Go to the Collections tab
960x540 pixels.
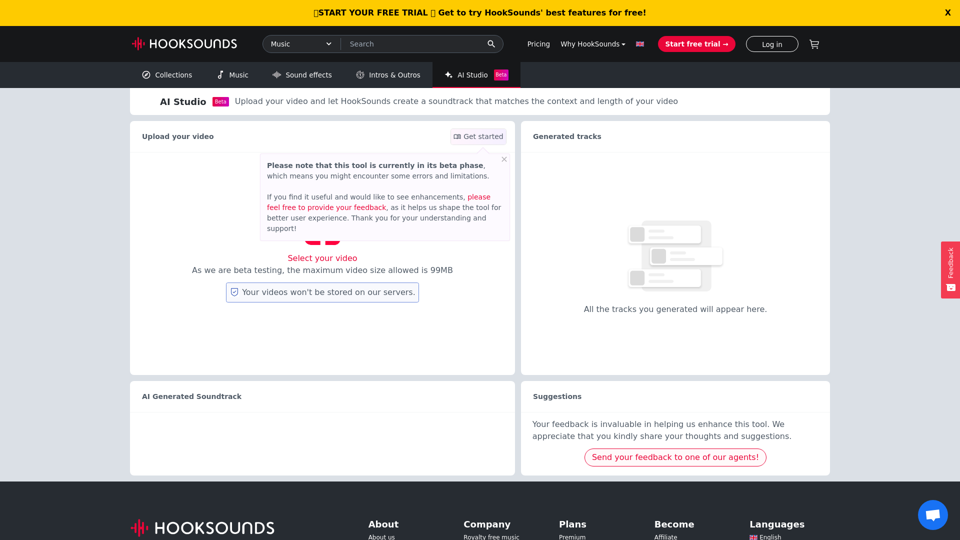167,75
